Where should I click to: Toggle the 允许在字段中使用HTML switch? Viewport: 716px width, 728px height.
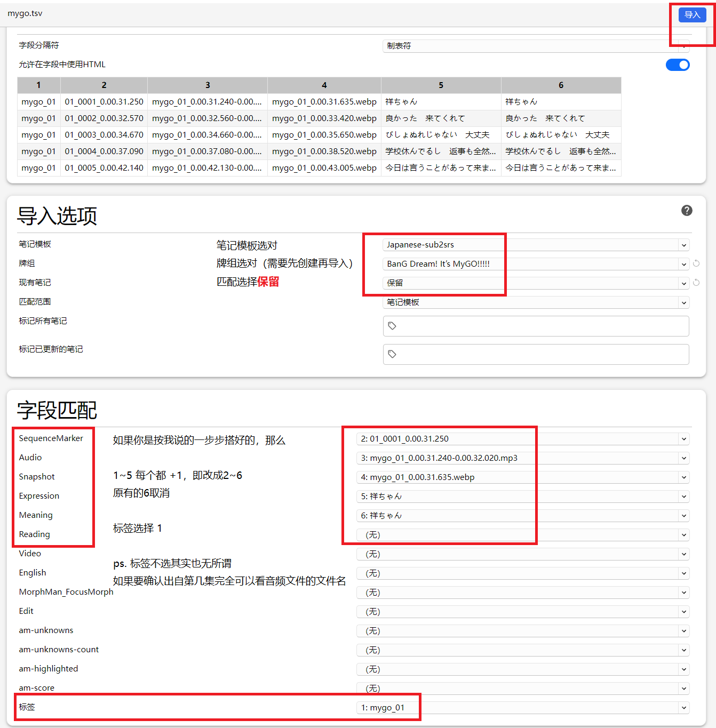tap(678, 65)
